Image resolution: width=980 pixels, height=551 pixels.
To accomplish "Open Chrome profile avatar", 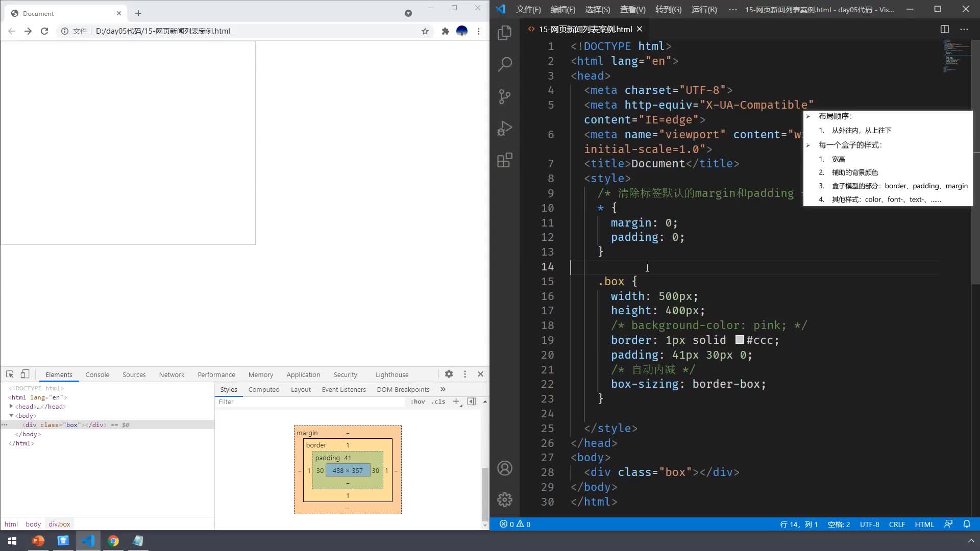I will tap(462, 31).
